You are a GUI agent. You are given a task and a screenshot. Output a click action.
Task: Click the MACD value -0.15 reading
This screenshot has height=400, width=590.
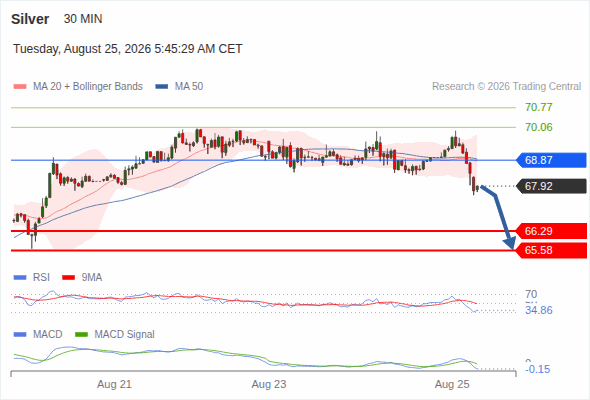538,369
